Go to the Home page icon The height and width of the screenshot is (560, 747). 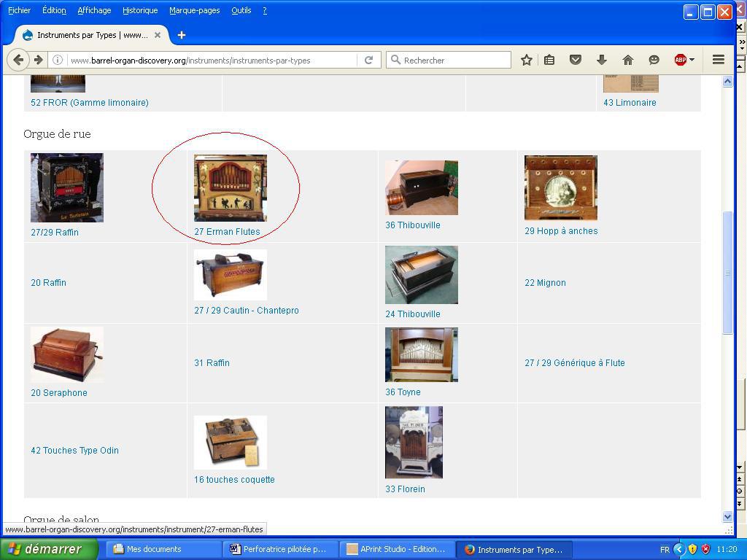pos(627,61)
